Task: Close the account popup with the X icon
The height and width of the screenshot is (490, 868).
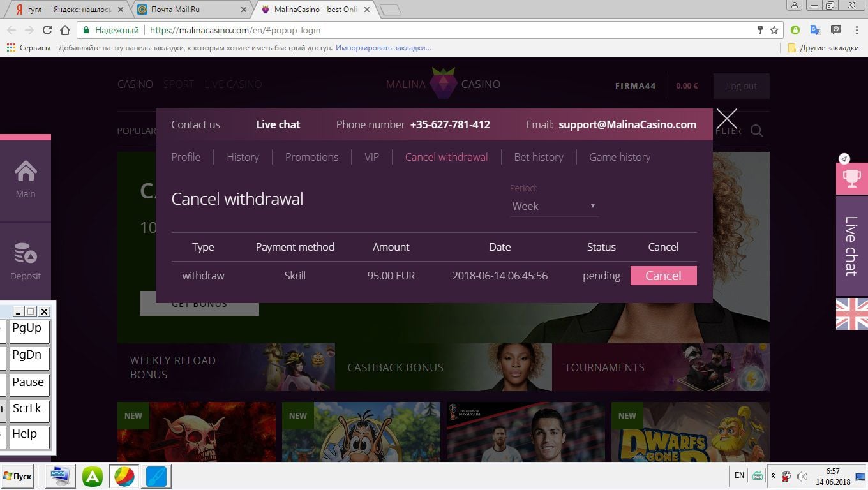Action: (727, 119)
